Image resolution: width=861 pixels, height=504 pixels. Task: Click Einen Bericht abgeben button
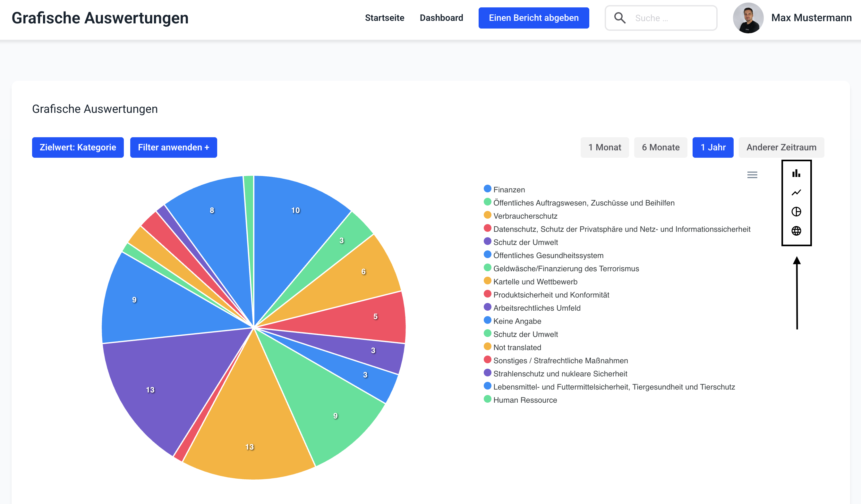pos(533,18)
